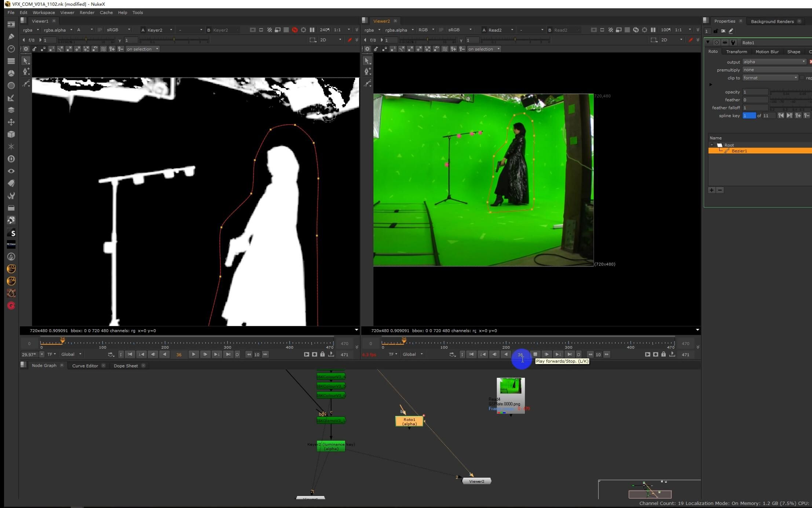Expand the output channel dropdown

(x=804, y=61)
